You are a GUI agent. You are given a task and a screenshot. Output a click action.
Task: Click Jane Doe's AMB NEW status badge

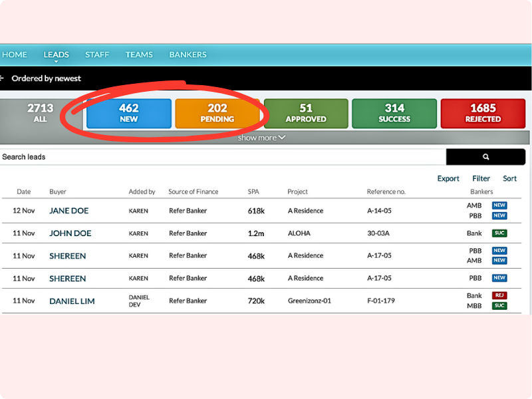(499, 205)
